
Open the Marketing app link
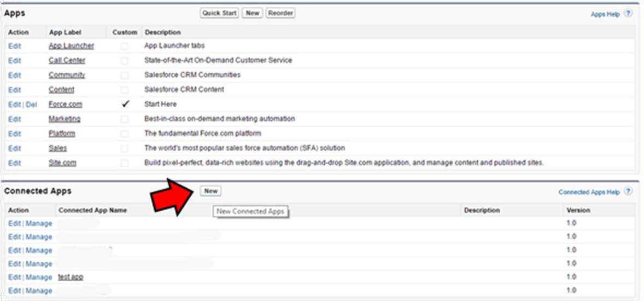point(65,119)
